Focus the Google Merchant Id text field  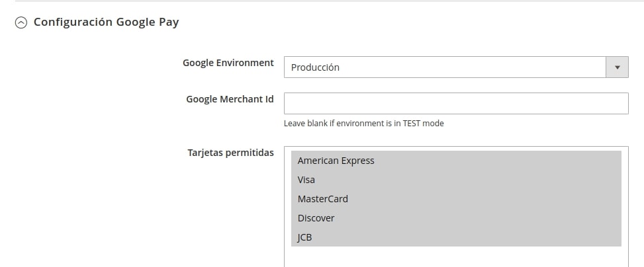(456, 103)
